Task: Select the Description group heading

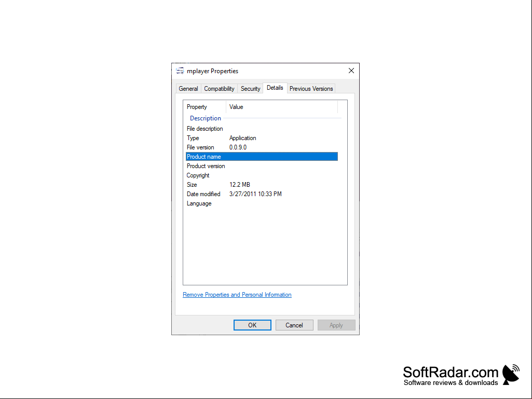Action: [205, 118]
